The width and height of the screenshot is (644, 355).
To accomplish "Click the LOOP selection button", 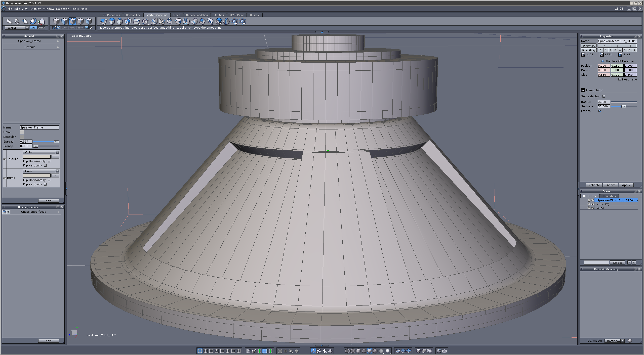I will coord(64,28).
